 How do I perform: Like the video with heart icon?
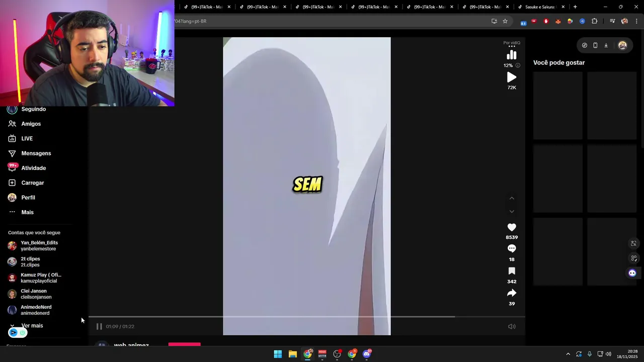(512, 227)
